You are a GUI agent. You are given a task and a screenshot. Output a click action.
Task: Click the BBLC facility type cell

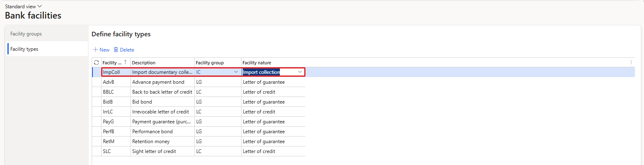click(x=116, y=92)
